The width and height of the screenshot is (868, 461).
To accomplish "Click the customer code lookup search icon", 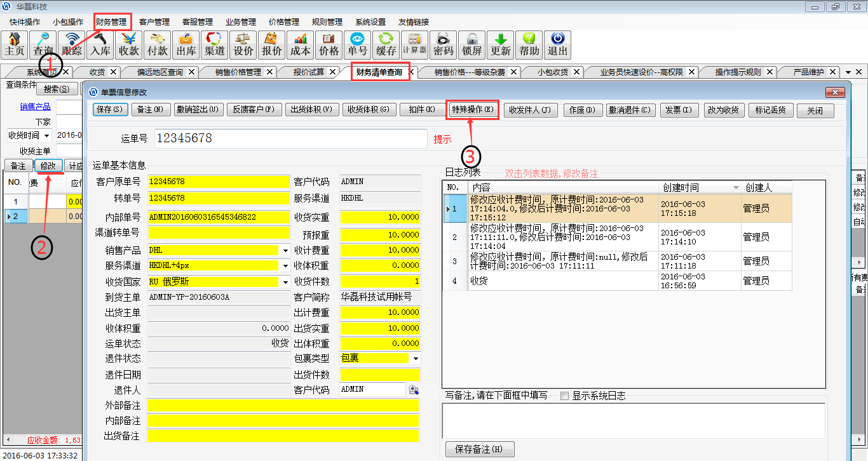I will (414, 389).
